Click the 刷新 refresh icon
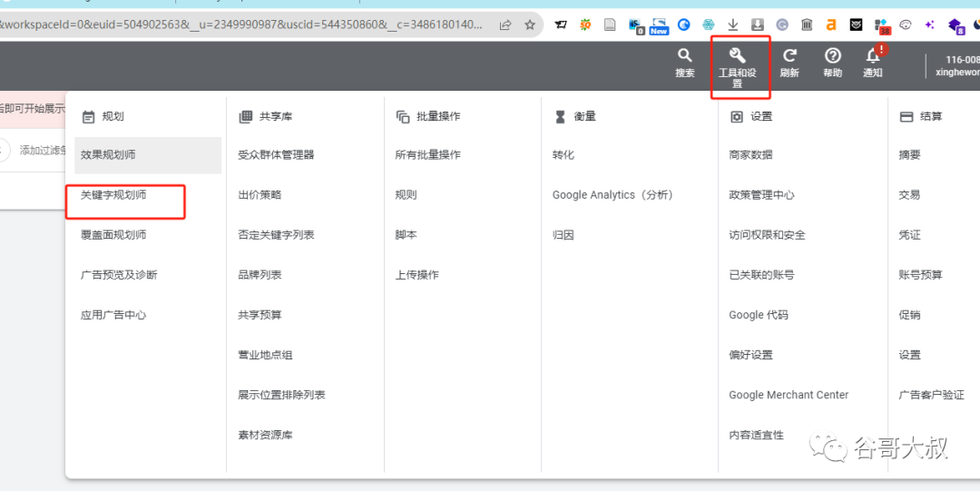980x491 pixels. 789,55
